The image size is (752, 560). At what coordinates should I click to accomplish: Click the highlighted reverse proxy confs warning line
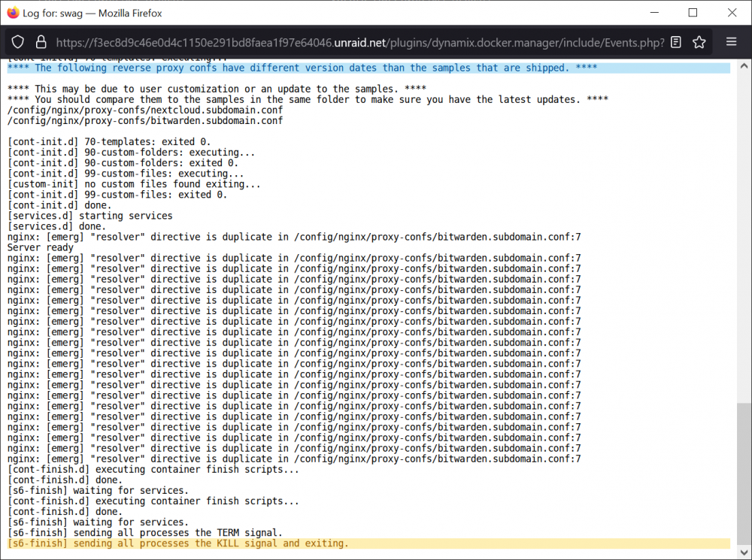[x=368, y=68]
